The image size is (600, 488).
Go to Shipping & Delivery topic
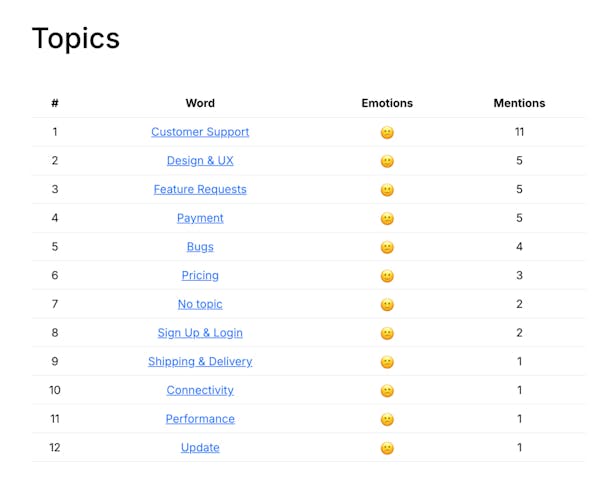pyautogui.click(x=200, y=362)
